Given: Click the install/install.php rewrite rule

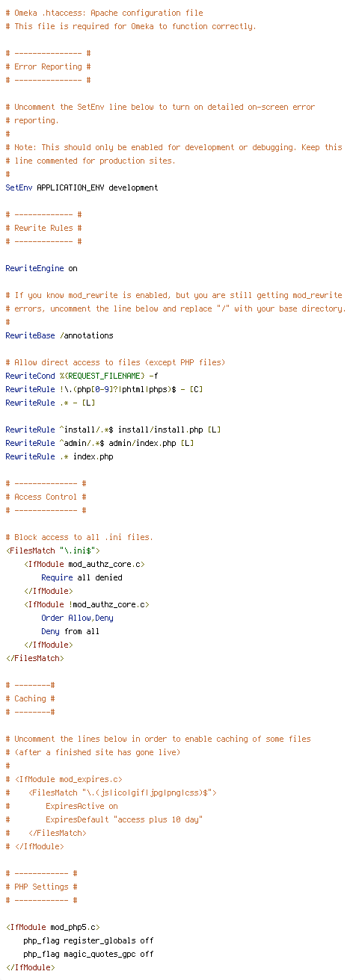Looking at the screenshot, I should coord(113,429).
